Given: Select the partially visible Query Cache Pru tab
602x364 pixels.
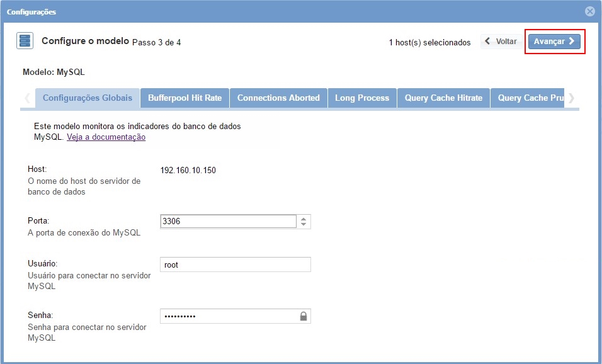Looking at the screenshot, I should pos(528,98).
